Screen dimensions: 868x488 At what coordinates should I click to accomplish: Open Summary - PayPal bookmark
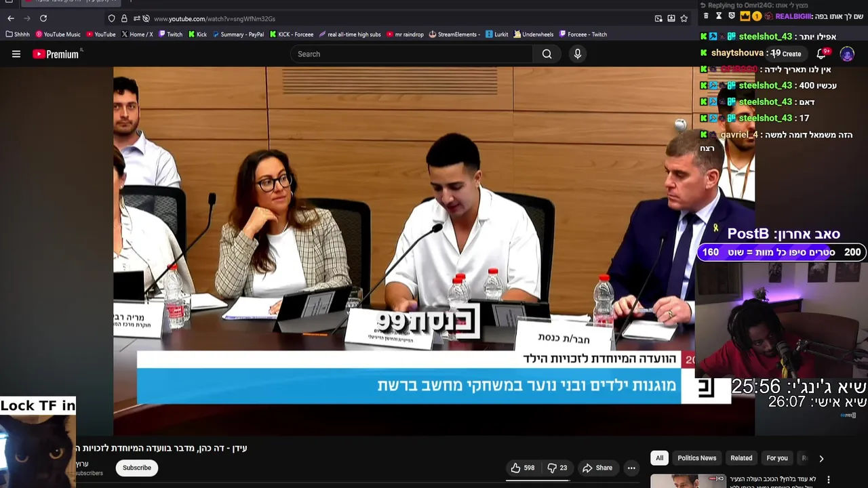[238, 35]
